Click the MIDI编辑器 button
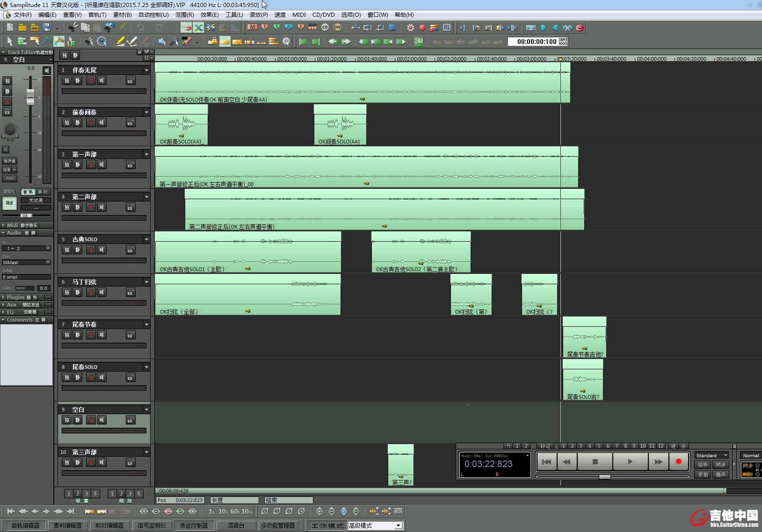Image resolution: width=762 pixels, height=532 pixels. tap(109, 525)
